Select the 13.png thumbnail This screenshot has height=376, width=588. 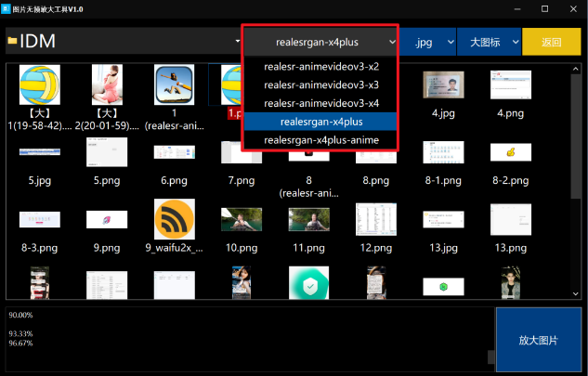511,219
